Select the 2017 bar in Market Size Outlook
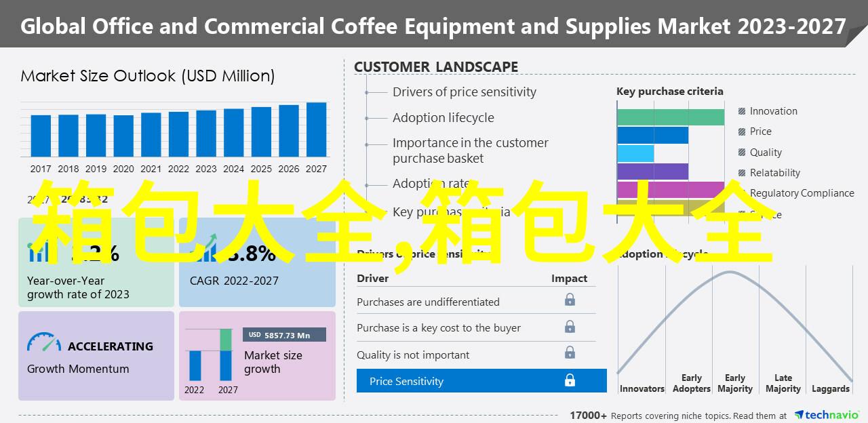 click(41, 136)
